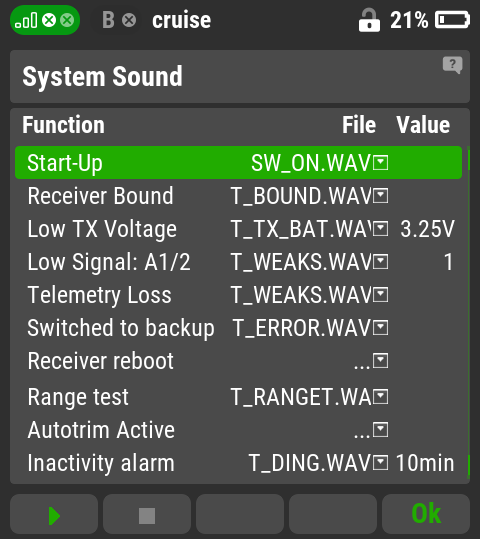
Task: Expand Low TX Voltage file dropdown
Action: (309, 229)
